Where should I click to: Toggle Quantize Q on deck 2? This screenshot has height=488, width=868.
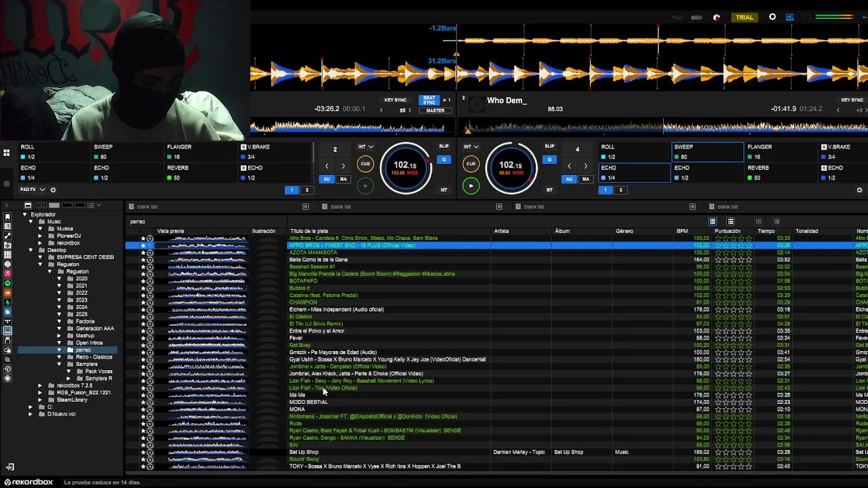point(549,160)
